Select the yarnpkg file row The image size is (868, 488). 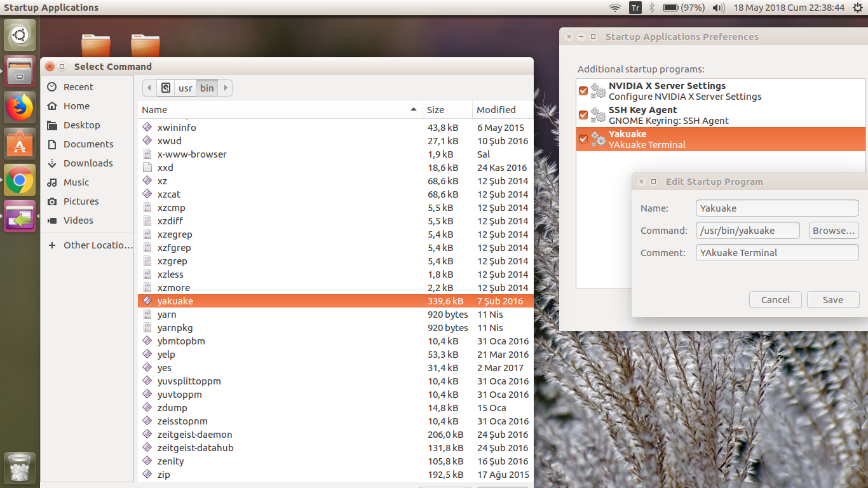pos(335,328)
